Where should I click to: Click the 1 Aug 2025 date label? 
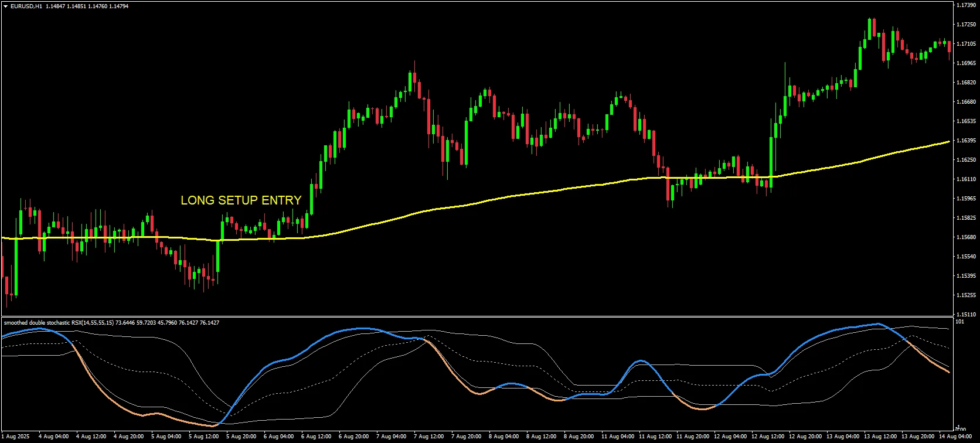click(x=16, y=437)
